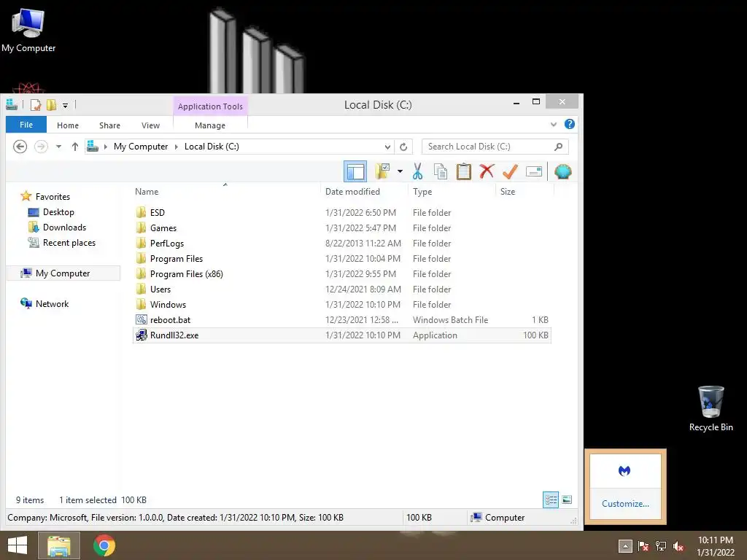Open Folder Options from the toolbar

(x=382, y=171)
